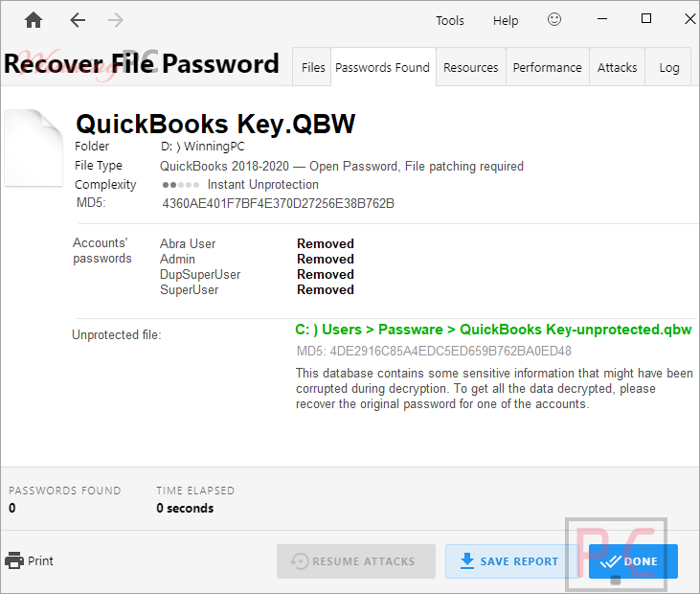Navigate back with the left arrow
Image resolution: width=700 pixels, height=594 pixels.
tap(78, 20)
